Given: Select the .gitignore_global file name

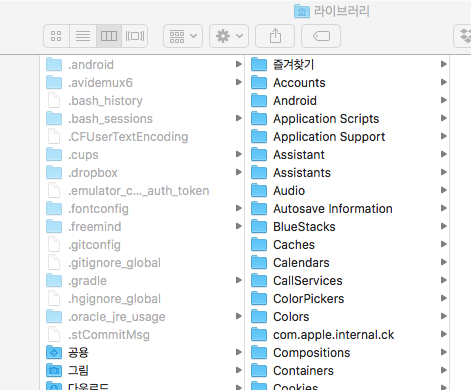Looking at the screenshot, I should click(114, 263).
